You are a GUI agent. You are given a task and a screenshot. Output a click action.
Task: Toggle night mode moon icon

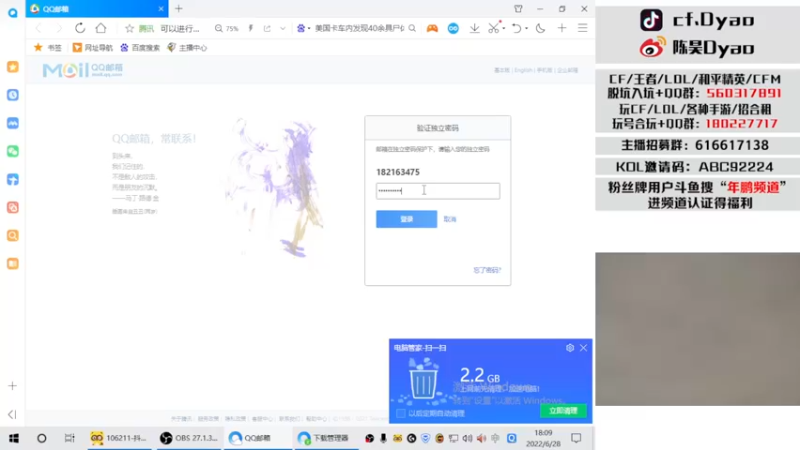pos(540,29)
